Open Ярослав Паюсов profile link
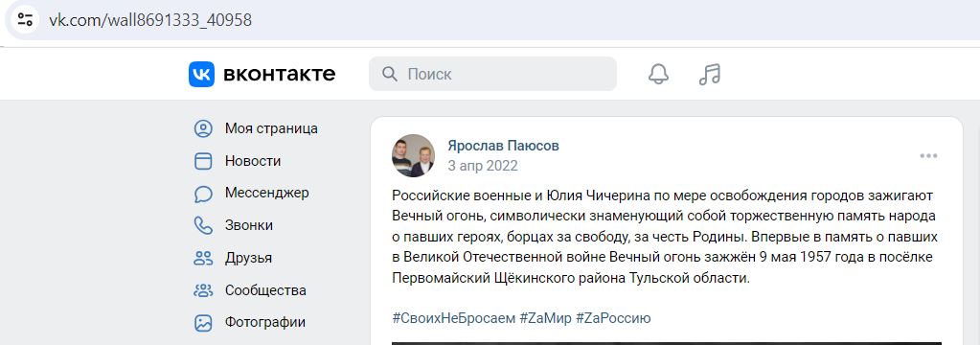This screenshot has height=345, width=980. point(503,146)
